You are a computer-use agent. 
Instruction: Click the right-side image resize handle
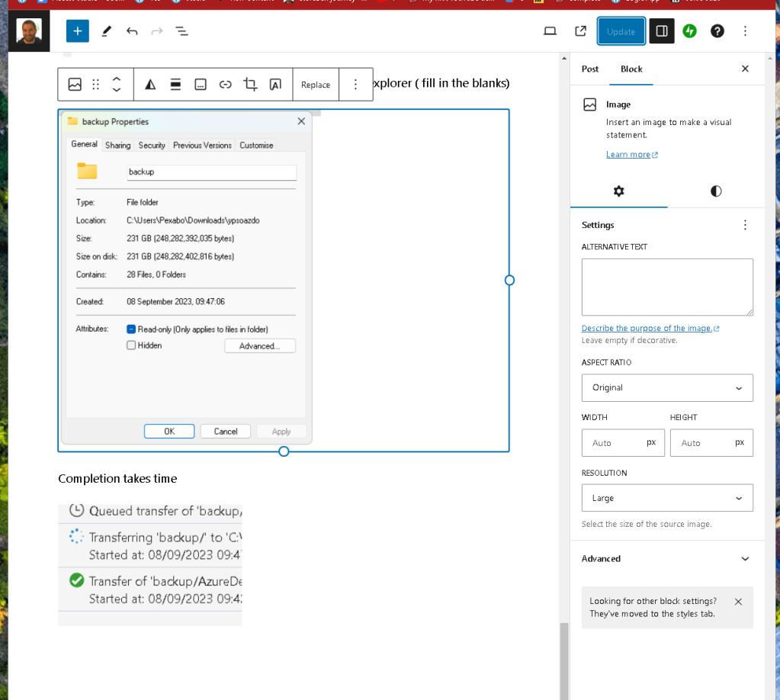tap(509, 281)
